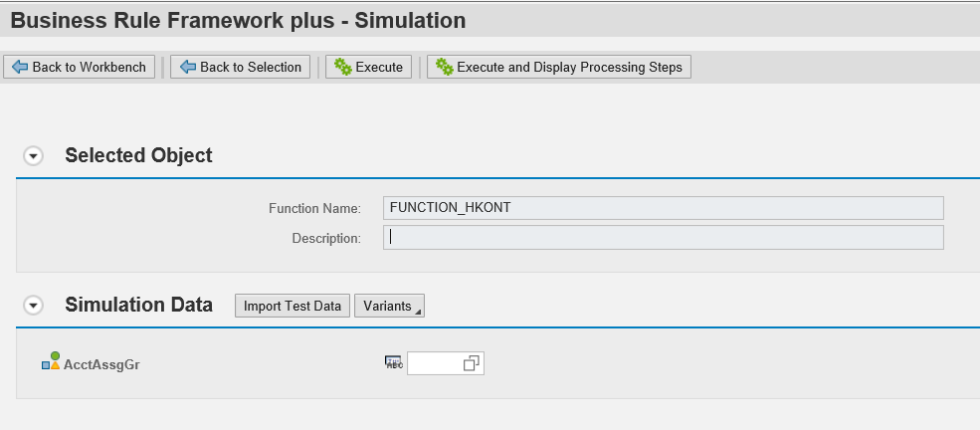Click the AcctAssgGr label text
This screenshot has width=980, height=430.
pos(100,364)
